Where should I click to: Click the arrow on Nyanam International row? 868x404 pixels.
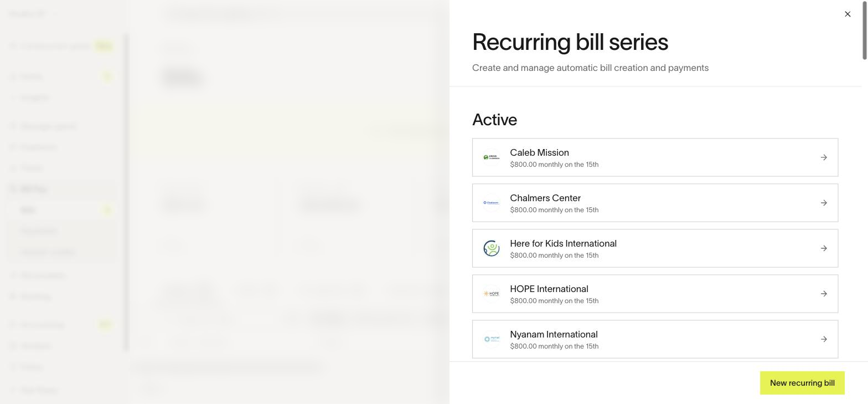(x=824, y=339)
